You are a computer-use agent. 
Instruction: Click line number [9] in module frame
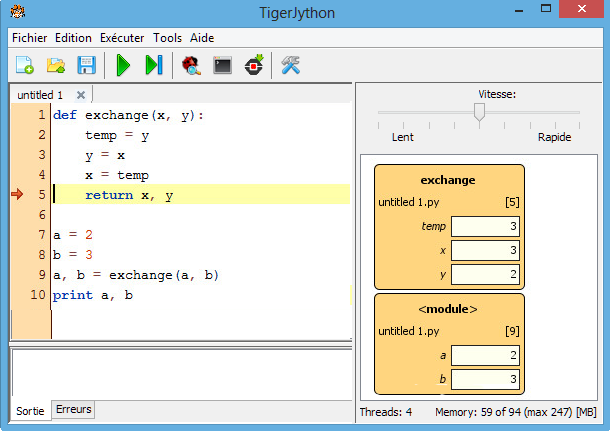click(512, 331)
